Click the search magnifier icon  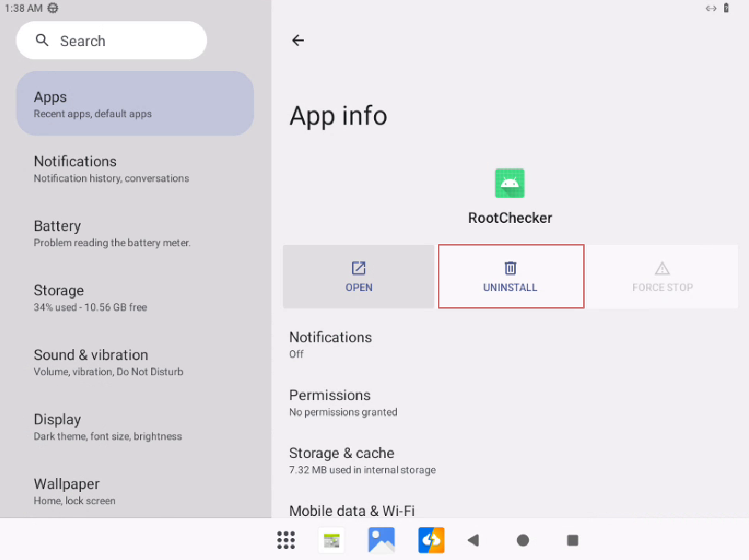tap(43, 40)
